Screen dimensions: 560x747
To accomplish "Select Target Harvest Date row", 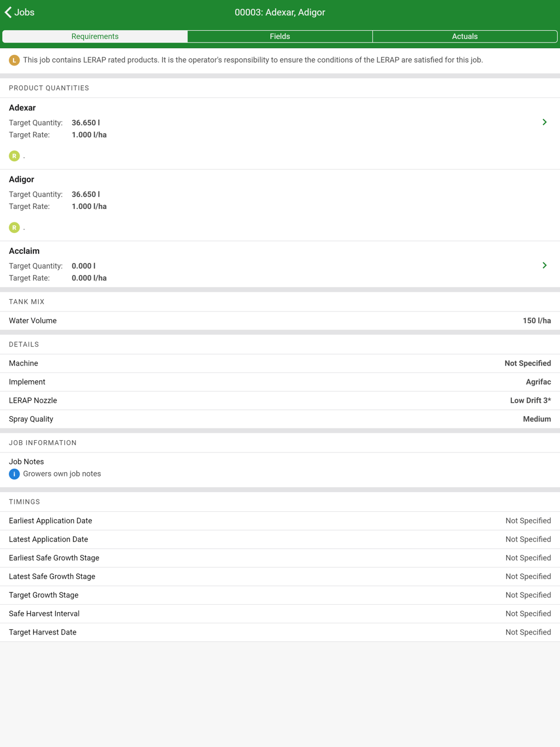I will point(280,632).
